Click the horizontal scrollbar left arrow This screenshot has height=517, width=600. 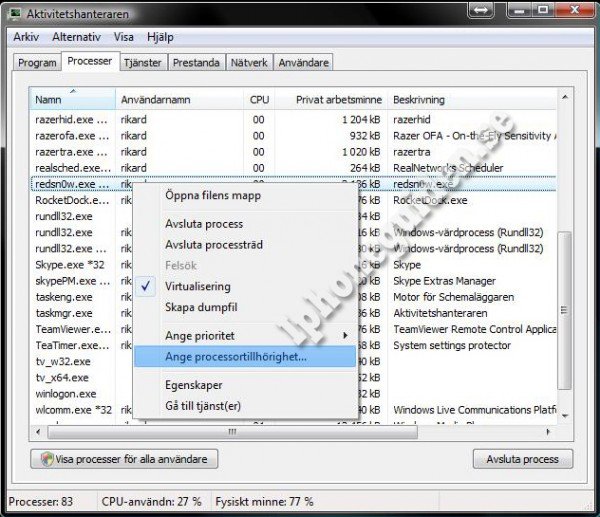[38, 432]
